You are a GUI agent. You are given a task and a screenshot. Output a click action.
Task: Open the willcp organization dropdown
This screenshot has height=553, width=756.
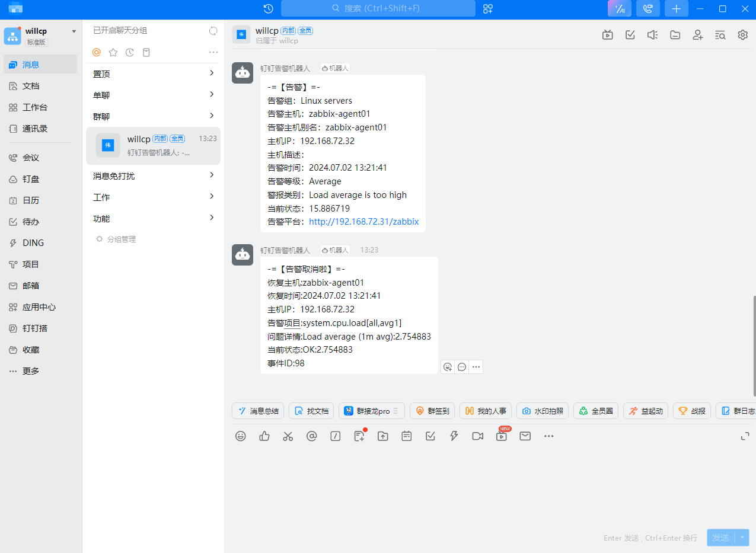(74, 31)
